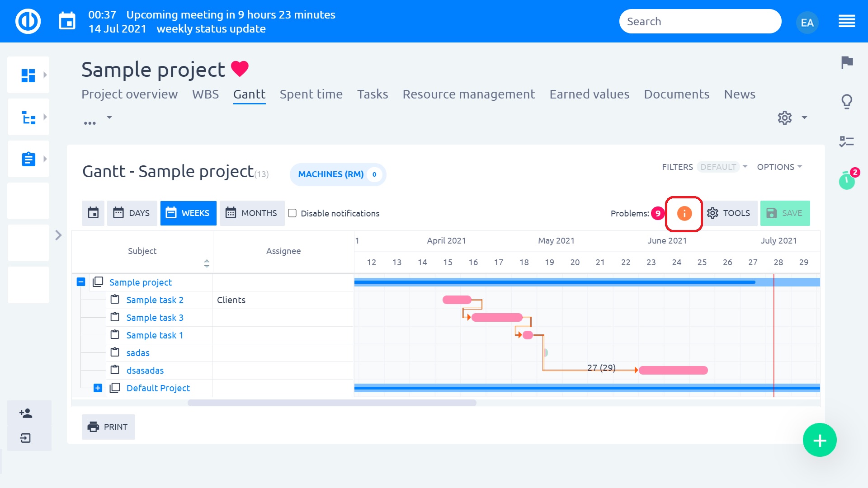This screenshot has height=488, width=868.
Task: Open the clipboard tasks icon in left sidebar
Action: click(28, 159)
